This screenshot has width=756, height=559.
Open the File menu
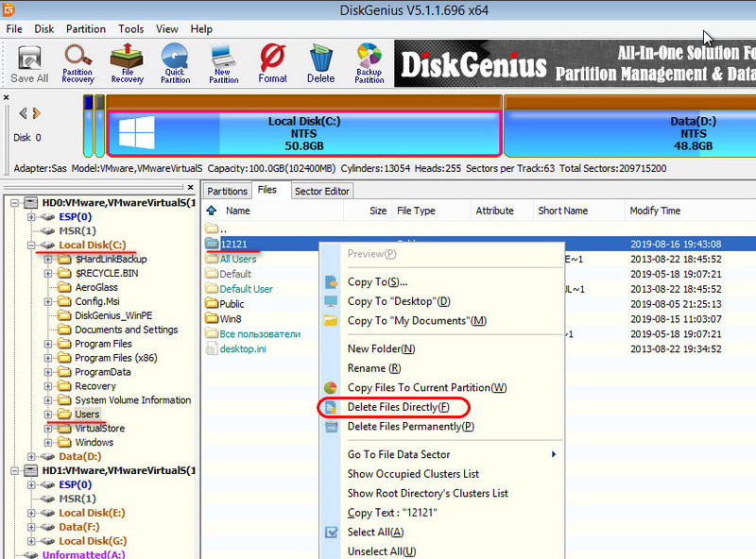tap(14, 29)
